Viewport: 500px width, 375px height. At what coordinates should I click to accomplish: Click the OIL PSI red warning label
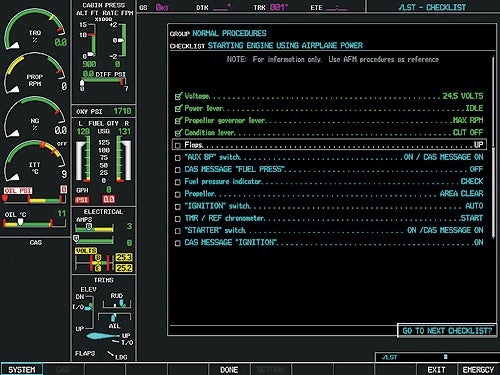click(18, 191)
